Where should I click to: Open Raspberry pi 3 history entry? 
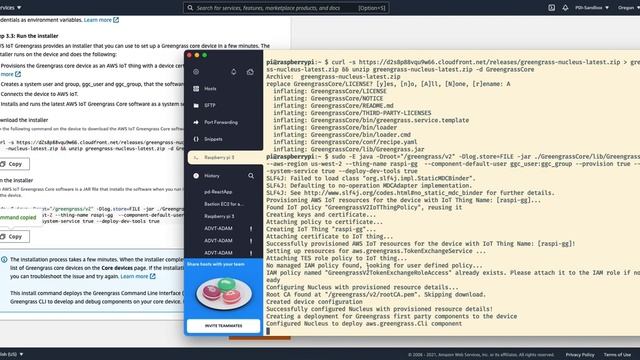pyautogui.click(x=219, y=216)
